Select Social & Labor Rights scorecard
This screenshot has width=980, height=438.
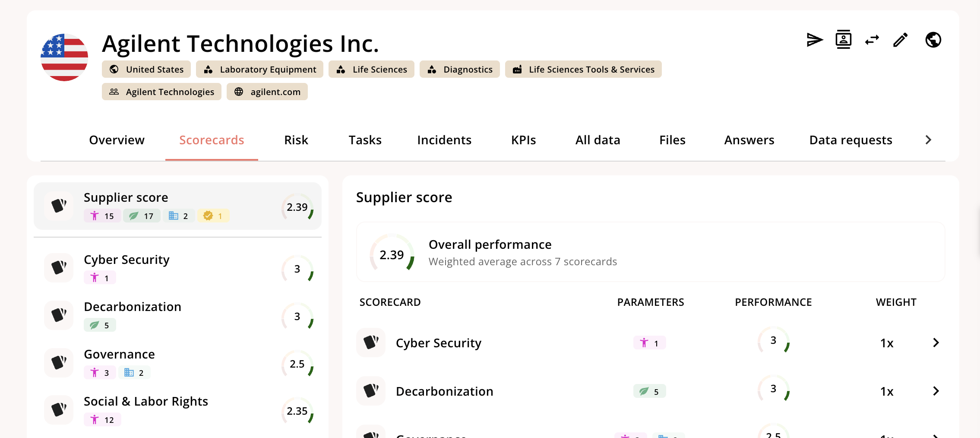(178, 410)
